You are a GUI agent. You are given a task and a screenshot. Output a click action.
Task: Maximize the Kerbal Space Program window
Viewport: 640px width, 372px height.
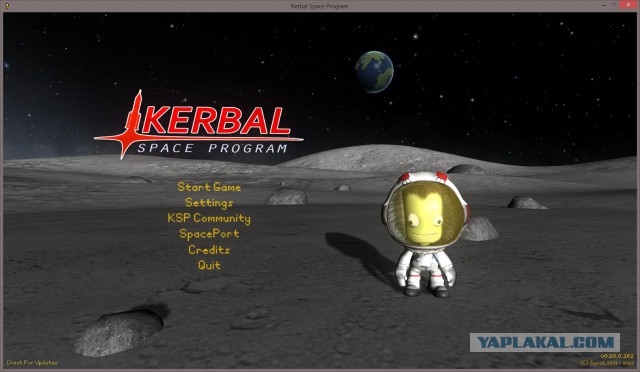[614, 5]
